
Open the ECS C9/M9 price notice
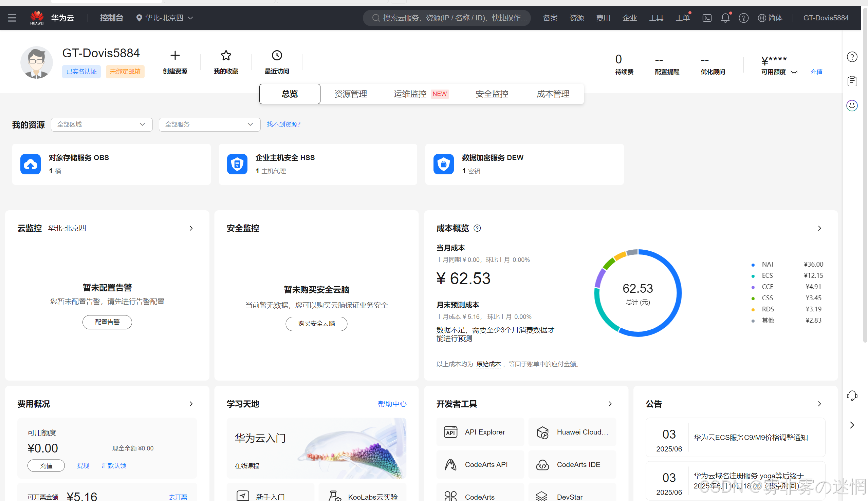tap(736, 438)
